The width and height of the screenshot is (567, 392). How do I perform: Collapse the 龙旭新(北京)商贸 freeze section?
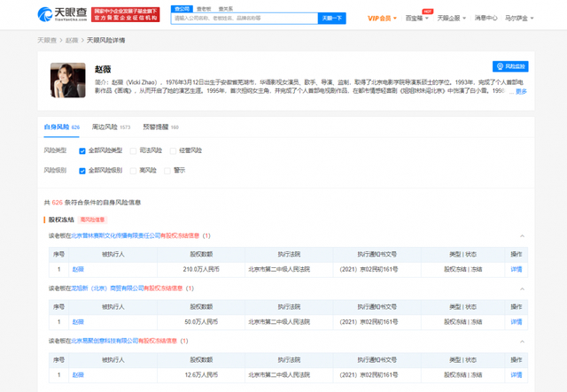tap(522, 288)
